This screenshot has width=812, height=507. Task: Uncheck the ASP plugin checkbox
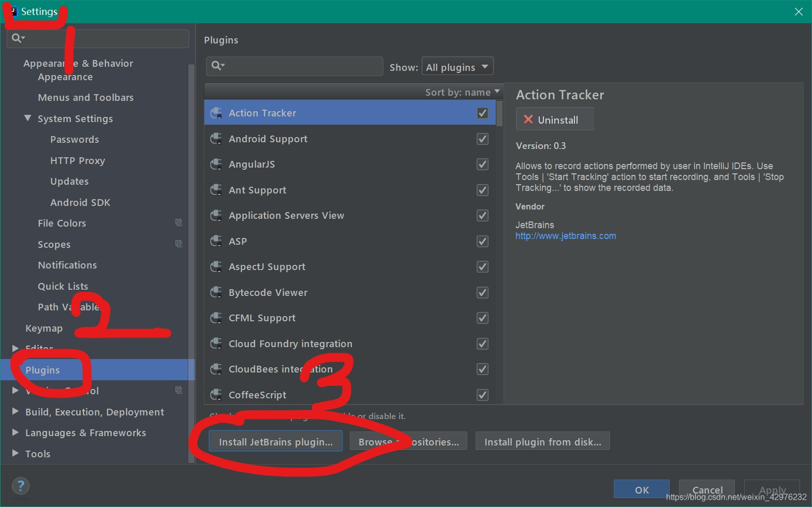482,241
